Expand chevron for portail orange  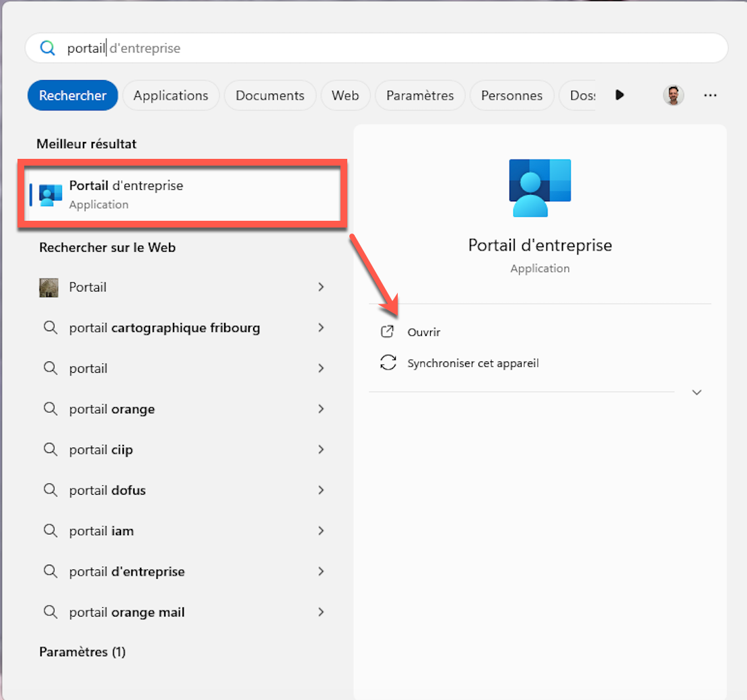point(321,409)
